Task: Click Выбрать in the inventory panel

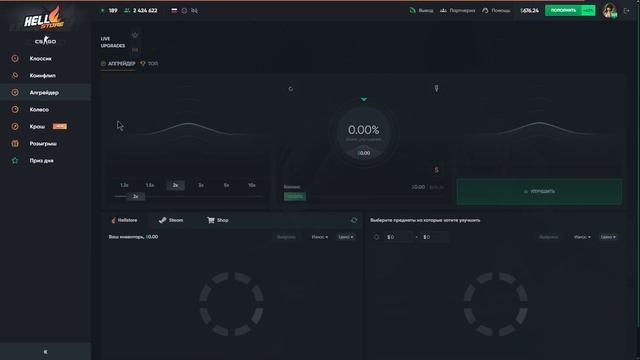Action: click(286, 237)
